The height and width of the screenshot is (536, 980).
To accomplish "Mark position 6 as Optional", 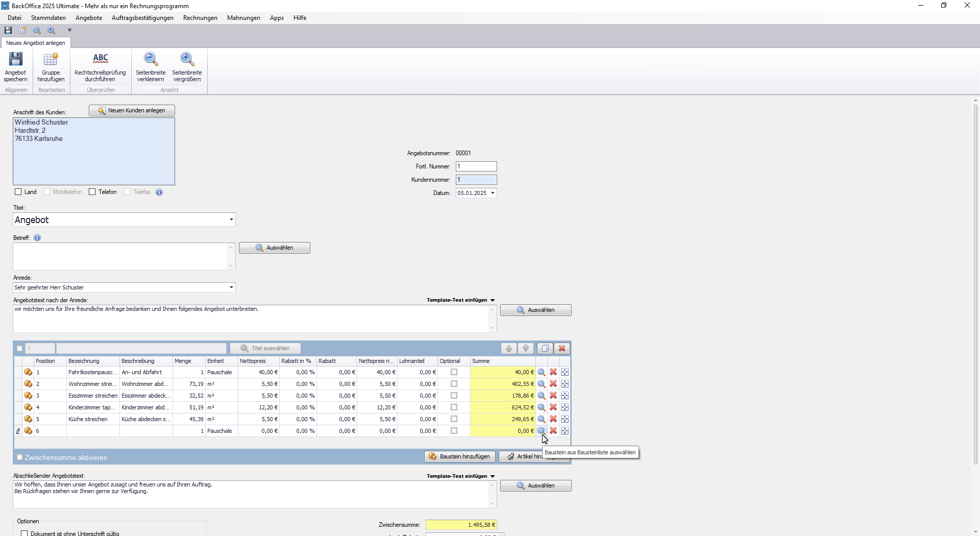I will click(454, 431).
